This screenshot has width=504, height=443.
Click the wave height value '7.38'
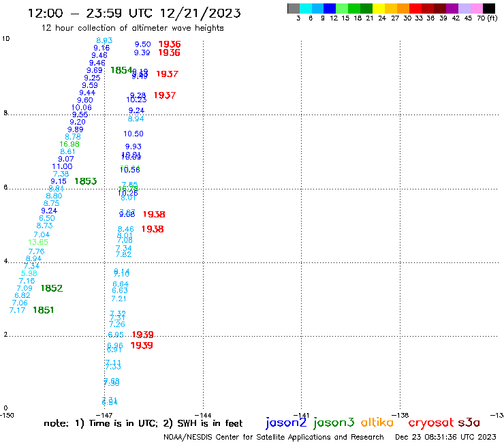pos(61,174)
